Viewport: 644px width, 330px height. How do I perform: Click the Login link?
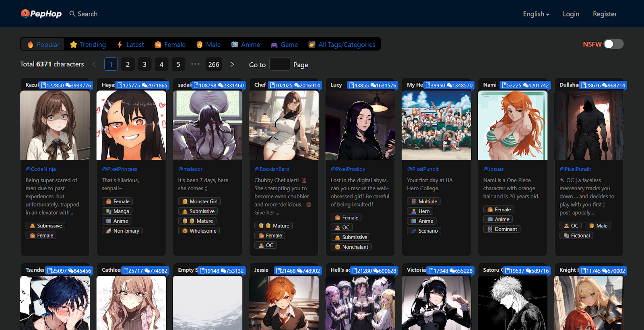571,14
